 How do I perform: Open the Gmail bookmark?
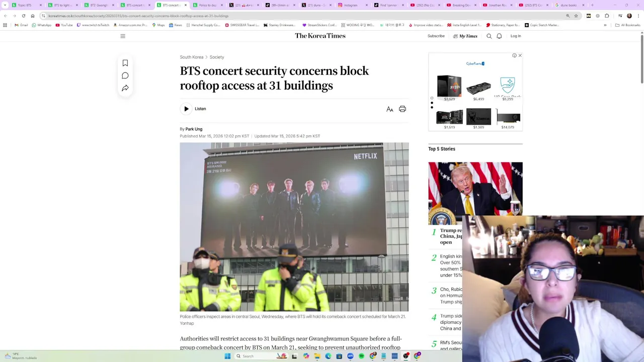point(21,25)
